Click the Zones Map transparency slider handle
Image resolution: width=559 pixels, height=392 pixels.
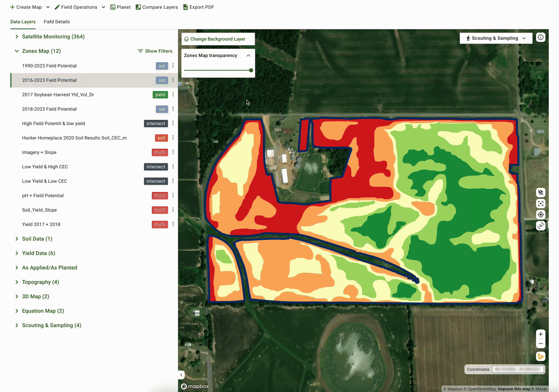(x=251, y=70)
